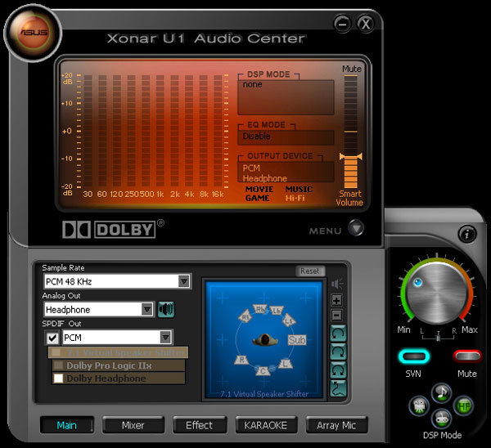The height and width of the screenshot is (448, 491).
Task: Click the L/R balance slider
Action: [438, 337]
